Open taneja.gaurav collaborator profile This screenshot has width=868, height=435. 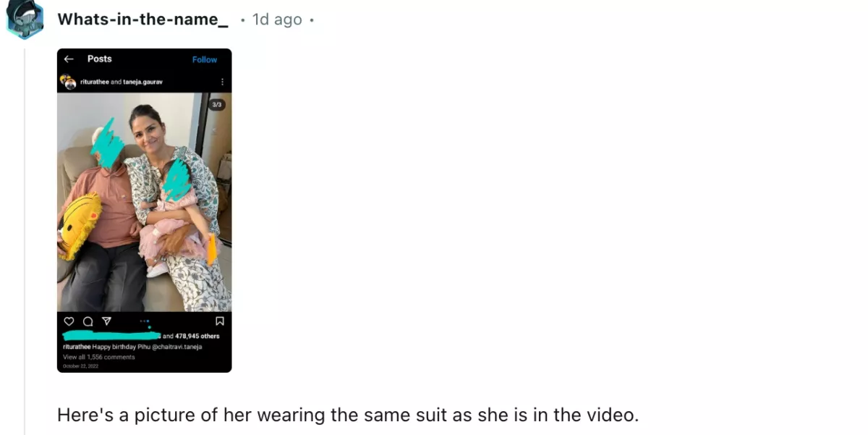click(x=142, y=83)
